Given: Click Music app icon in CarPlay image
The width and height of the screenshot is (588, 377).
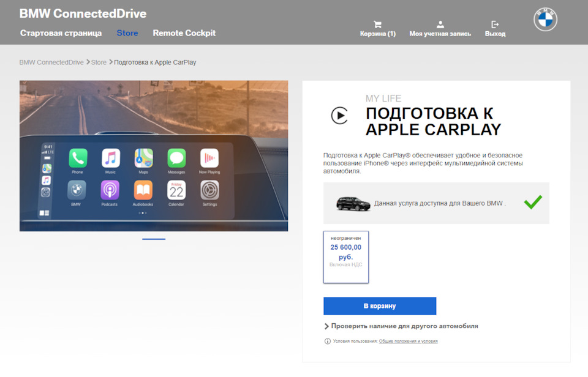Looking at the screenshot, I should (111, 158).
